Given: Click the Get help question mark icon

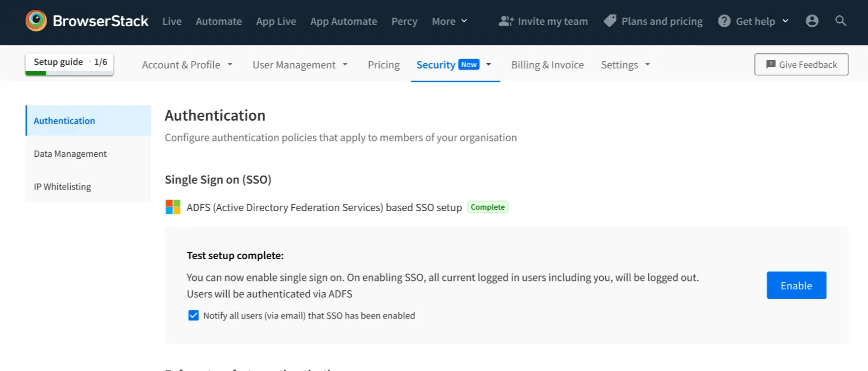Looking at the screenshot, I should tap(724, 21).
